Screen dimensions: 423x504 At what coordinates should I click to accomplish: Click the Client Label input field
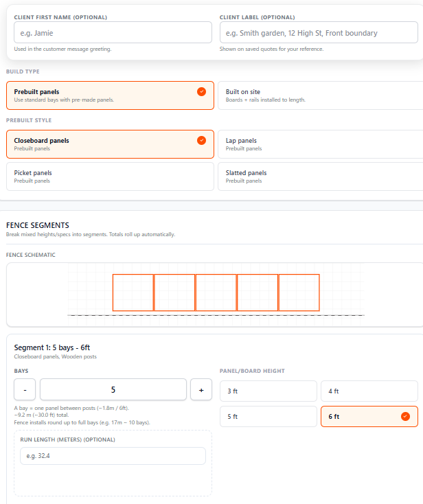coord(319,32)
